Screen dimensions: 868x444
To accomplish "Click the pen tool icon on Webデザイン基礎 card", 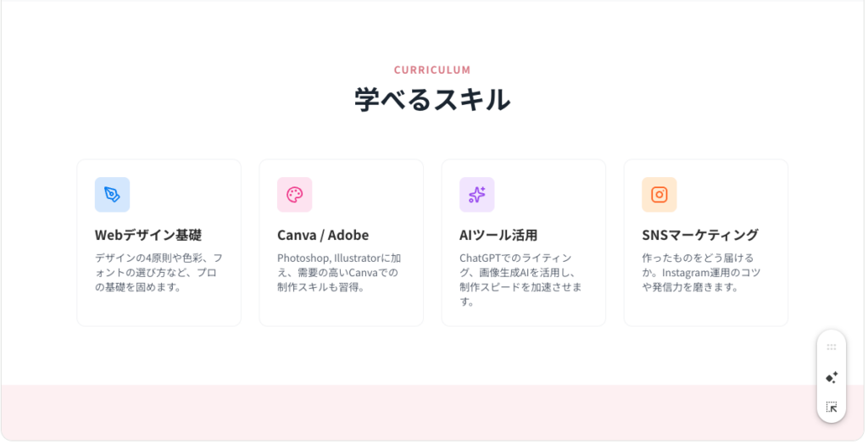I will click(112, 195).
